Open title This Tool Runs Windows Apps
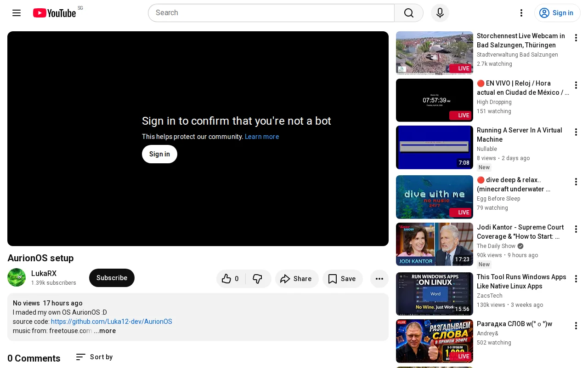The width and height of the screenshot is (588, 368). click(x=521, y=282)
